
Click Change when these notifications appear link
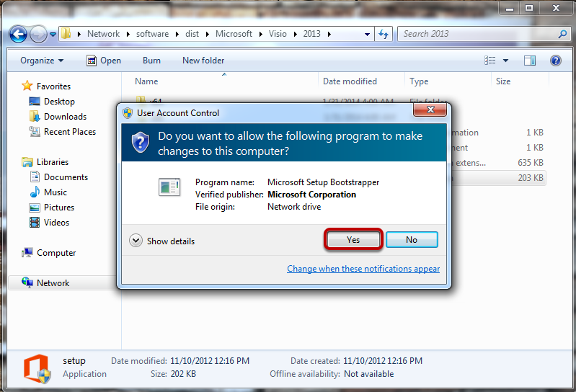pyautogui.click(x=363, y=269)
